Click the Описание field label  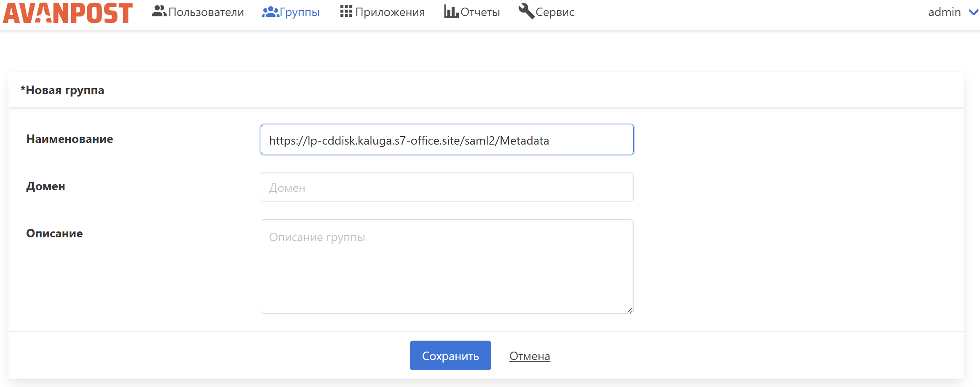(x=54, y=234)
